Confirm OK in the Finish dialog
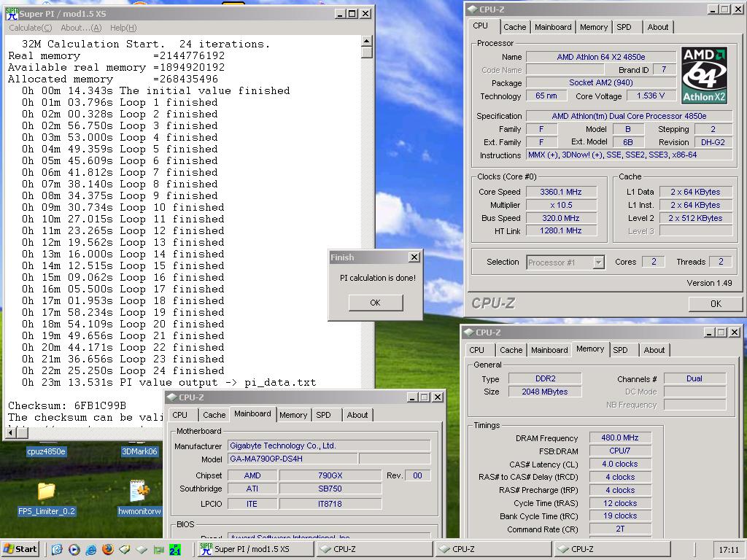 point(376,303)
